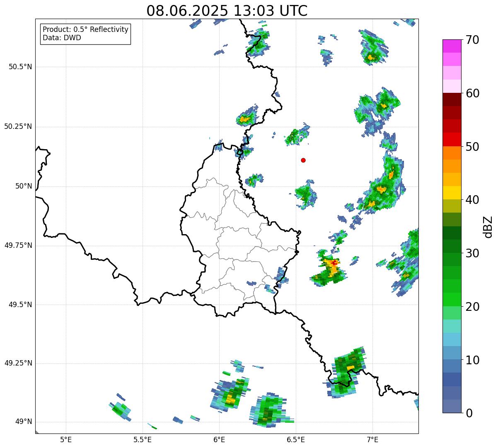Viewport: 498px width, 448px height.
Task: Click the colorbar tick label 40
Action: tap(472, 200)
